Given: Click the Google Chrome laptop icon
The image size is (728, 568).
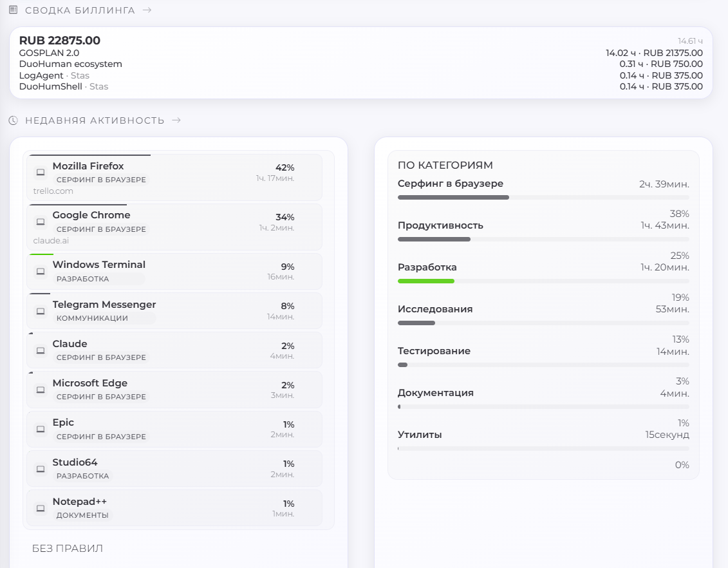Looking at the screenshot, I should [x=41, y=222].
